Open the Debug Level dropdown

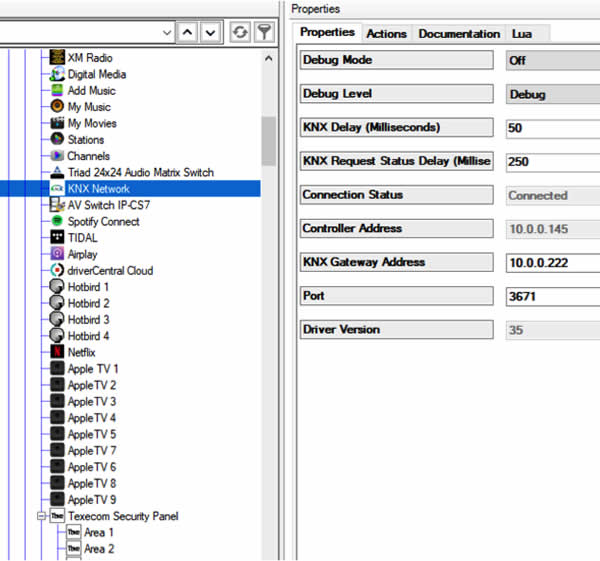553,94
